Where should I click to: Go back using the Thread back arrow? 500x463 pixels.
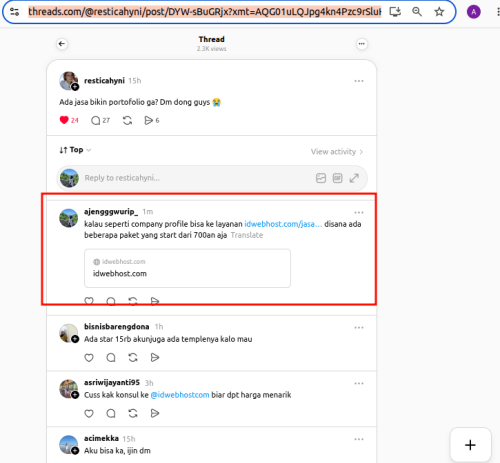tap(62, 44)
